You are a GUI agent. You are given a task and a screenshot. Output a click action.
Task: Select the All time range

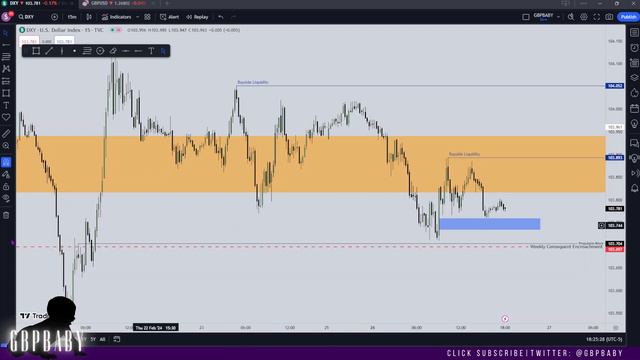102,339
